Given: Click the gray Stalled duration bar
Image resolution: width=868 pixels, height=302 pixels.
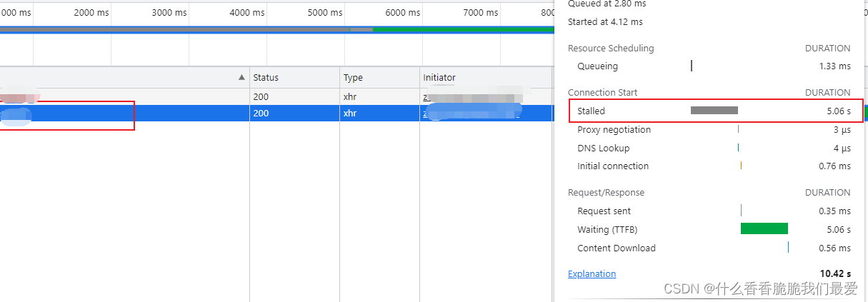Looking at the screenshot, I should pyautogui.click(x=714, y=111).
